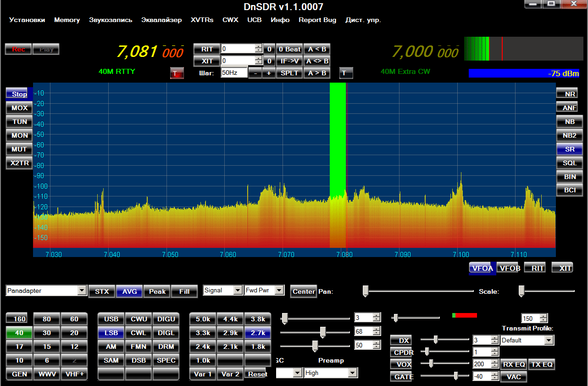This screenshot has width=588, height=386.
Task: Click the IF->V button
Action: tap(289, 61)
